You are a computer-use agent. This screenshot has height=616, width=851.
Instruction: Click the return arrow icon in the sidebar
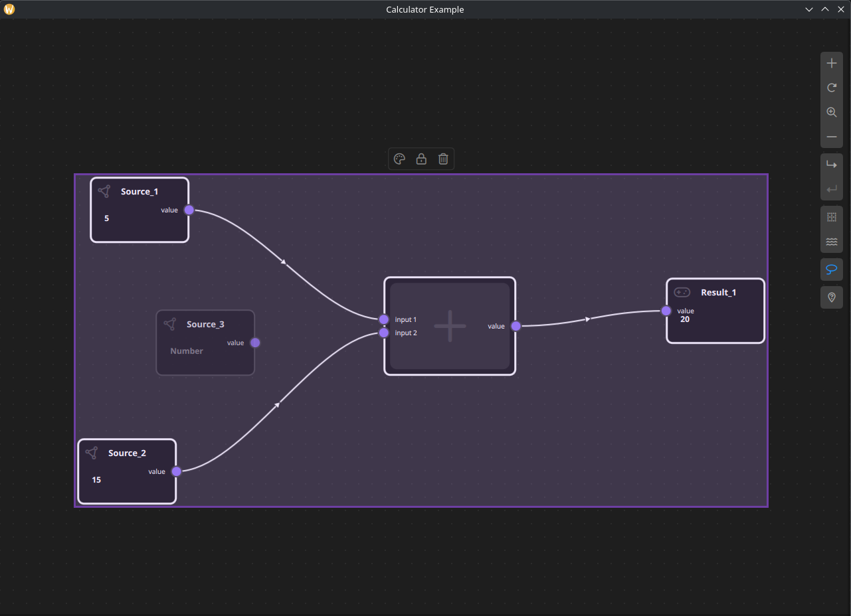(x=831, y=189)
